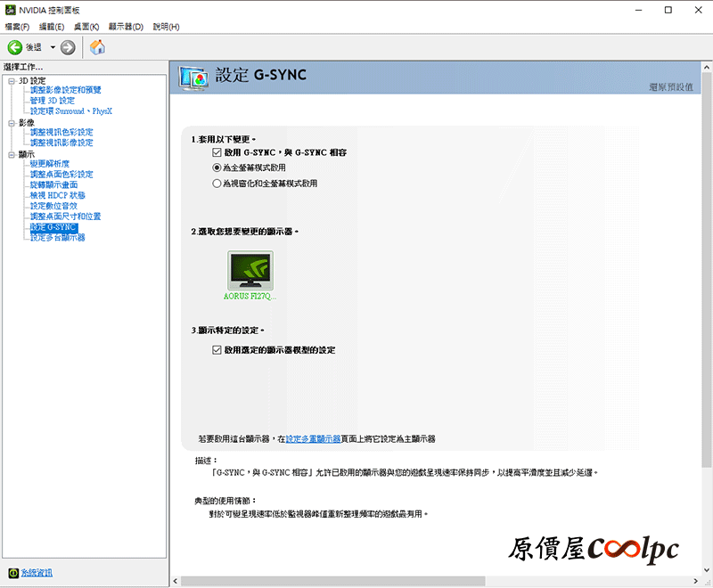Collapse the 3D 設定 tree node
Viewport: 713px width, 588px height.
point(12,81)
